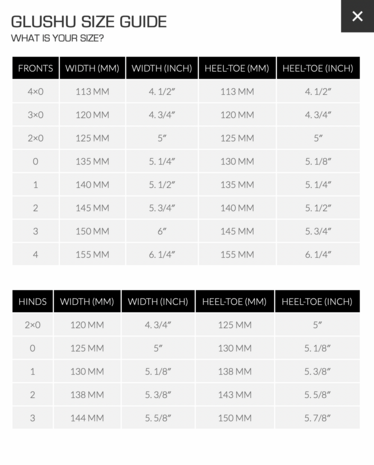This screenshot has width=374, height=465.
Task: Click the HINDS column header
Action: click(x=33, y=301)
